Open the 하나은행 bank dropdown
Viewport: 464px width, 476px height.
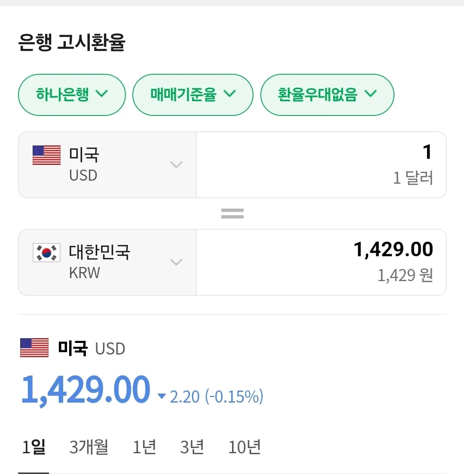72,95
